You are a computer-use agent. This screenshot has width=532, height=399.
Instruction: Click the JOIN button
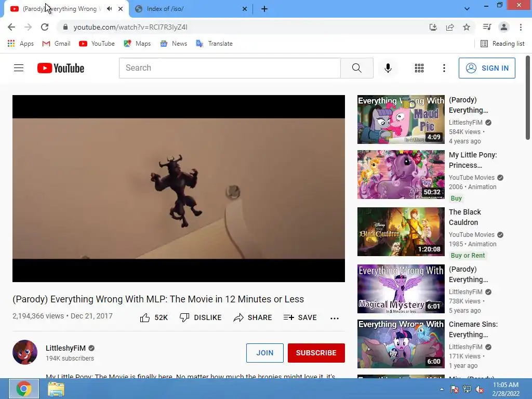click(x=264, y=353)
